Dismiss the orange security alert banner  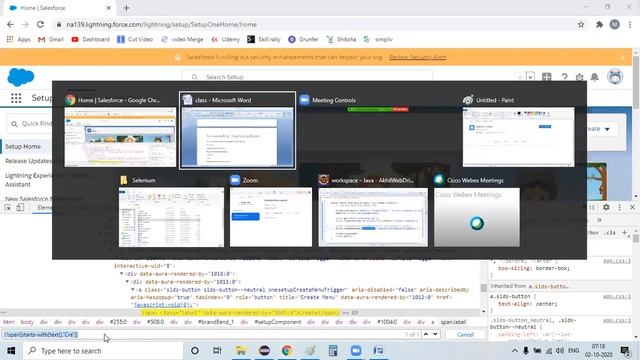coord(623,58)
